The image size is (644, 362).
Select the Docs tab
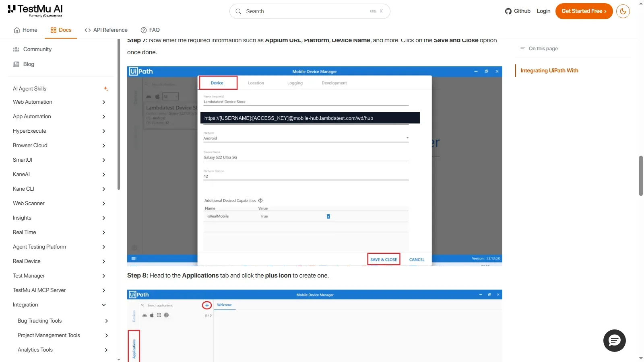click(x=61, y=30)
